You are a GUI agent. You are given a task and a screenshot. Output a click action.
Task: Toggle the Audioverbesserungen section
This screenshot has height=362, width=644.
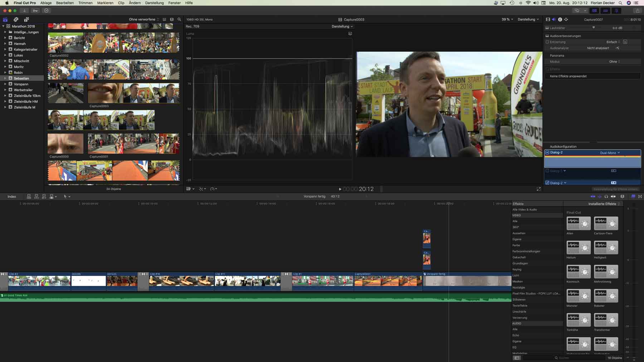[x=547, y=36]
